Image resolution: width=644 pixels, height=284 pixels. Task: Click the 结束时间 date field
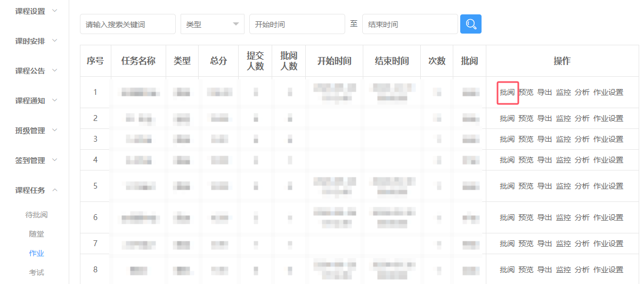coord(410,24)
